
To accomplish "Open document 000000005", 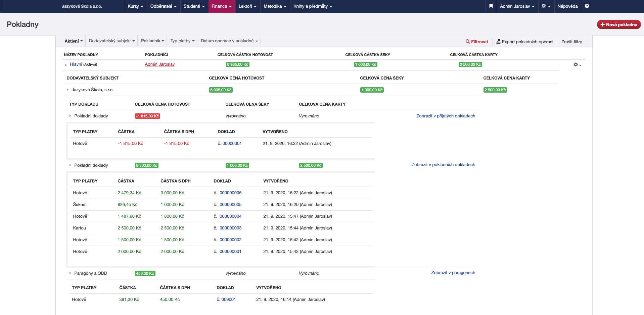I will [x=231, y=205].
